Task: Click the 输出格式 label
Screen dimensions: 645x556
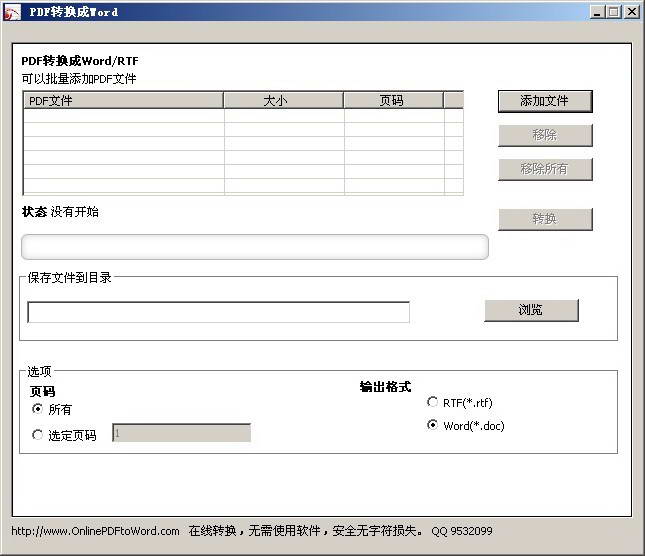Action: click(385, 387)
